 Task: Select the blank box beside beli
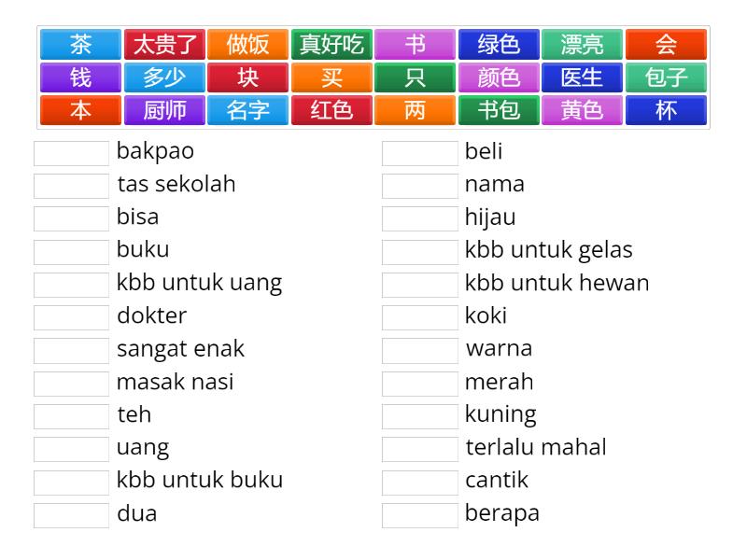point(420,152)
